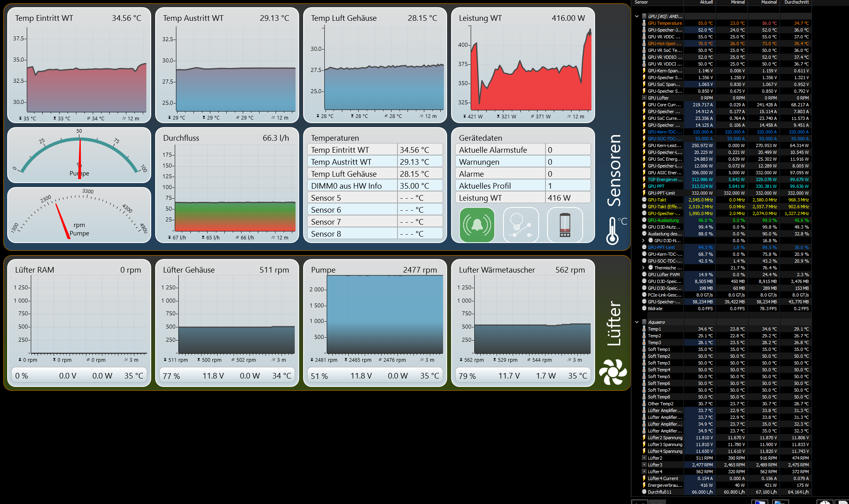The image size is (849, 504).
Task: Click the reservoir fill level icon
Action: 565,225
